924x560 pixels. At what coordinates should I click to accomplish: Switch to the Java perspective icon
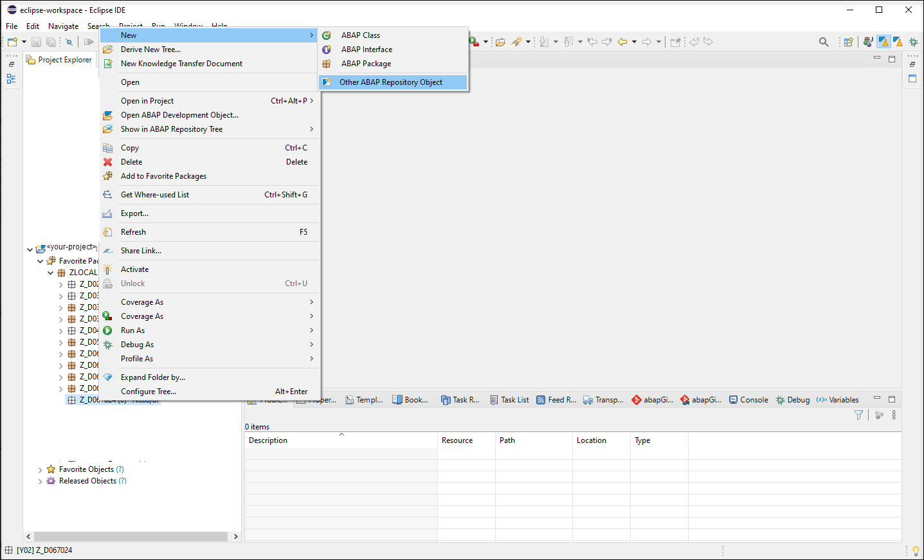point(868,42)
